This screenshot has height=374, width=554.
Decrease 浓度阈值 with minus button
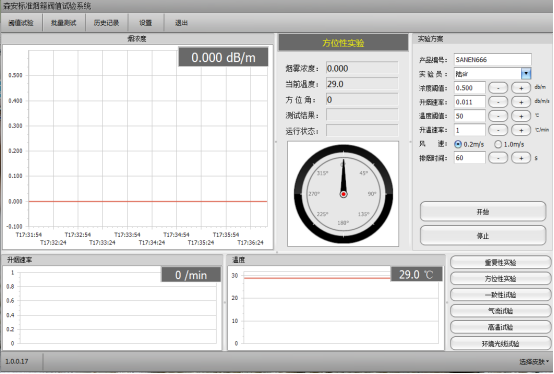pyautogui.click(x=498, y=88)
